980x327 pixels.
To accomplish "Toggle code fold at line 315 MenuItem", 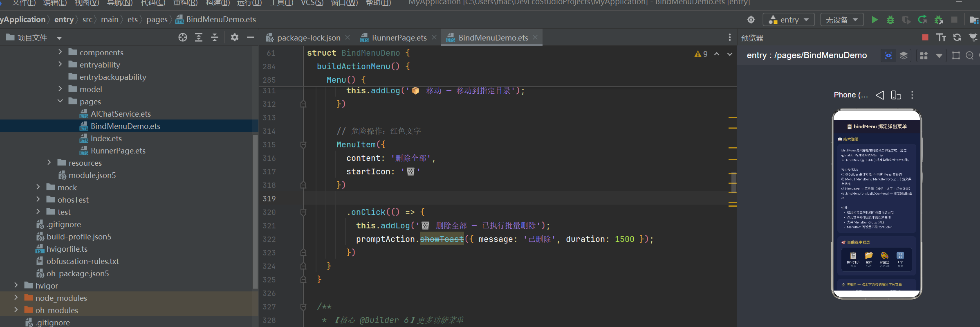I will (x=303, y=144).
